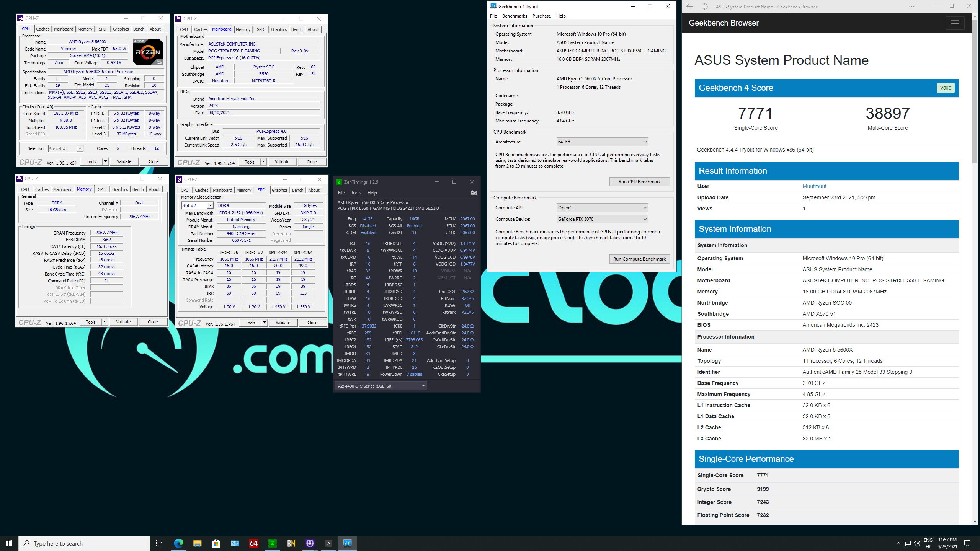Open About tab in CPU-Z SPD window
This screenshot has width=980, height=551.
(x=314, y=190)
